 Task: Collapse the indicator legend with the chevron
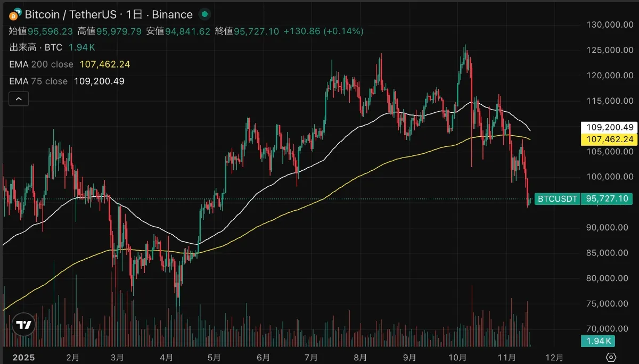19,98
